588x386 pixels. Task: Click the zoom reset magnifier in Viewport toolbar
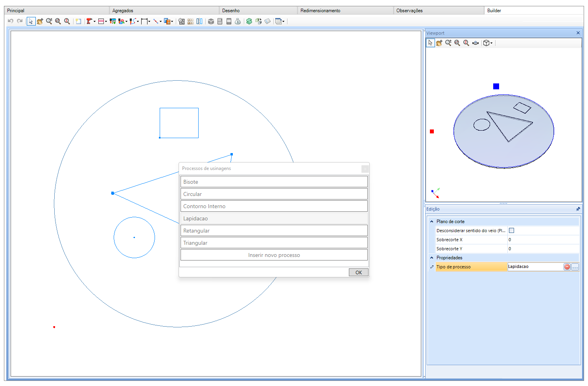point(466,43)
